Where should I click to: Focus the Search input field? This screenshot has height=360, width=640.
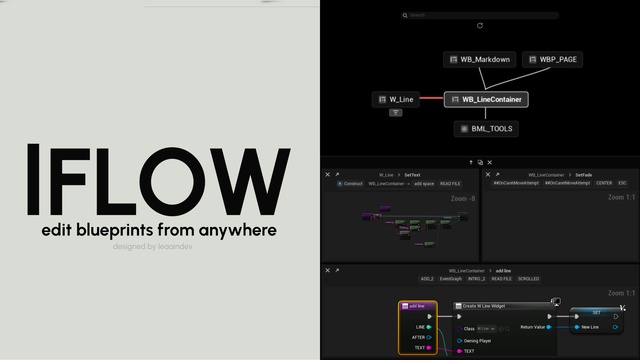pos(480,15)
